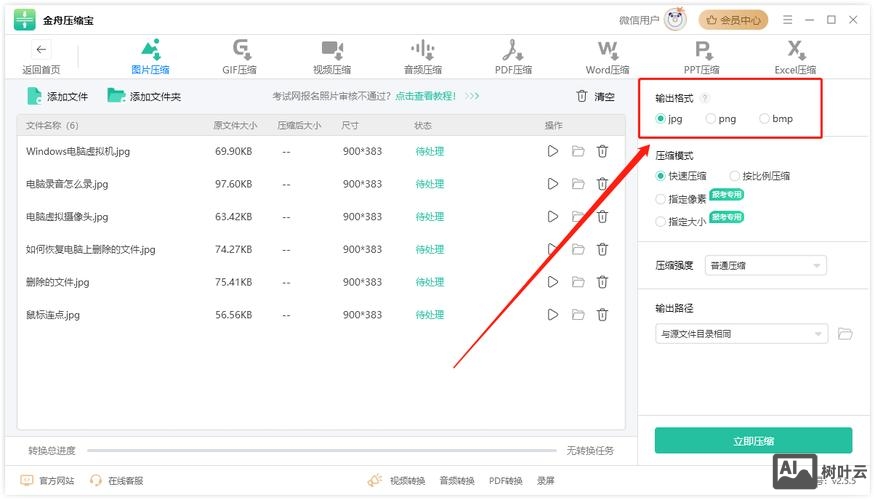The height and width of the screenshot is (500, 875).
Task: Start compressing 电脑虚拟摄像头.jpg with play icon
Action: point(552,217)
